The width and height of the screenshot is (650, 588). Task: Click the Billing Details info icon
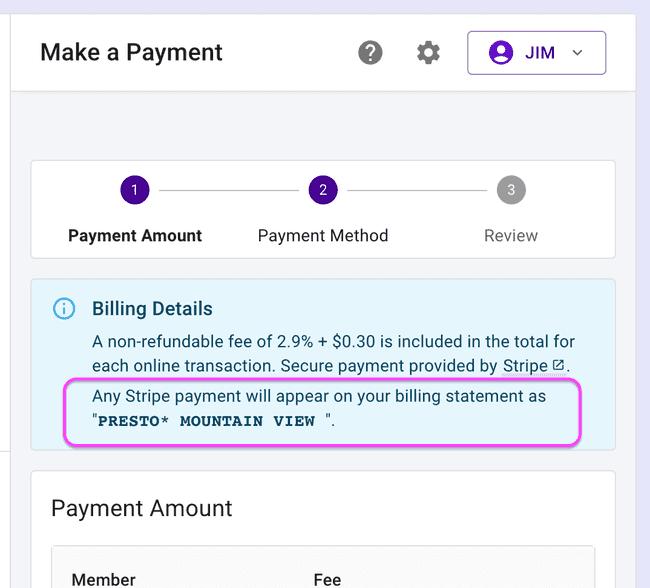tap(64, 309)
